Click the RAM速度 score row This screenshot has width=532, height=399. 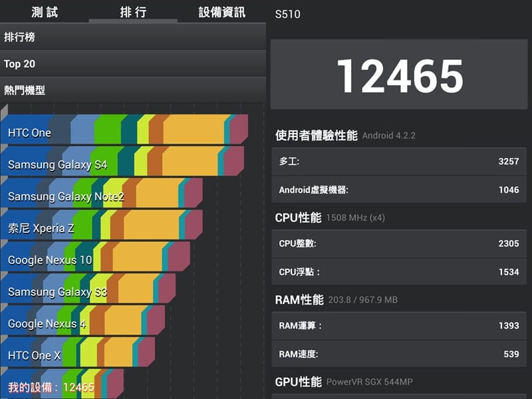[x=399, y=354]
